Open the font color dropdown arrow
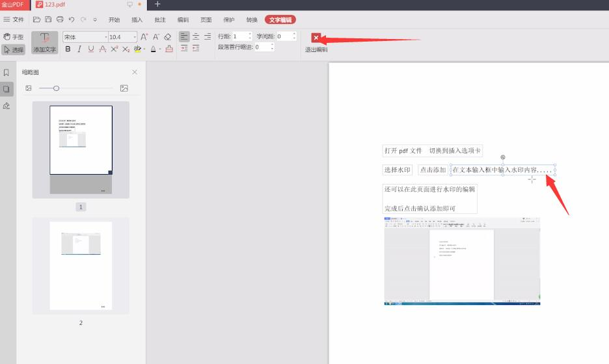 [x=160, y=49]
